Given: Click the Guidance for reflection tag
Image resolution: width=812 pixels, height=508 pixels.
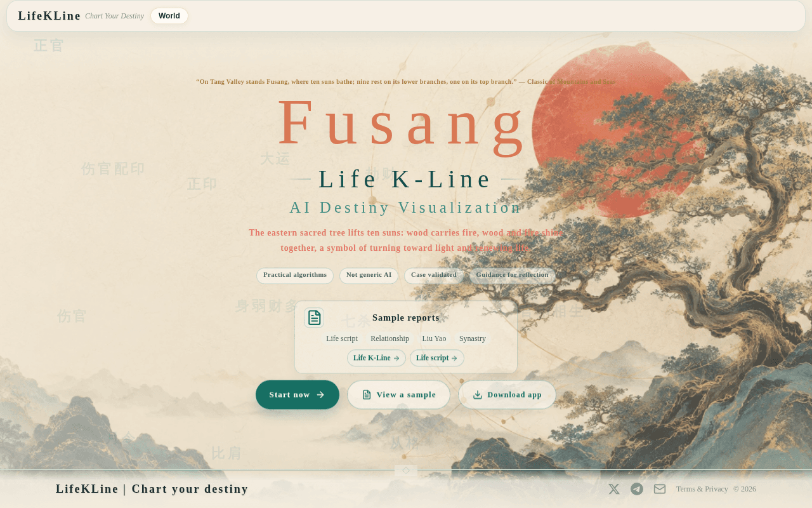Looking at the screenshot, I should pos(512,275).
